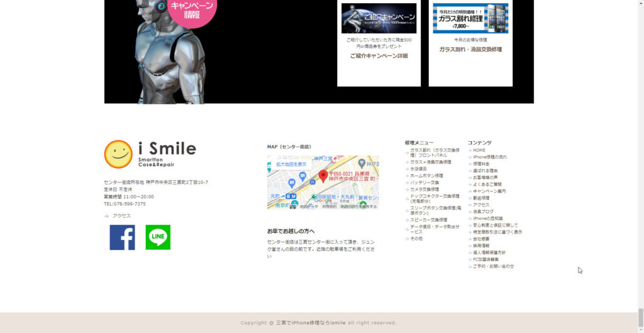Click TEL:078-599-7375 phone number text
The width and height of the screenshot is (644, 333).
click(x=125, y=204)
